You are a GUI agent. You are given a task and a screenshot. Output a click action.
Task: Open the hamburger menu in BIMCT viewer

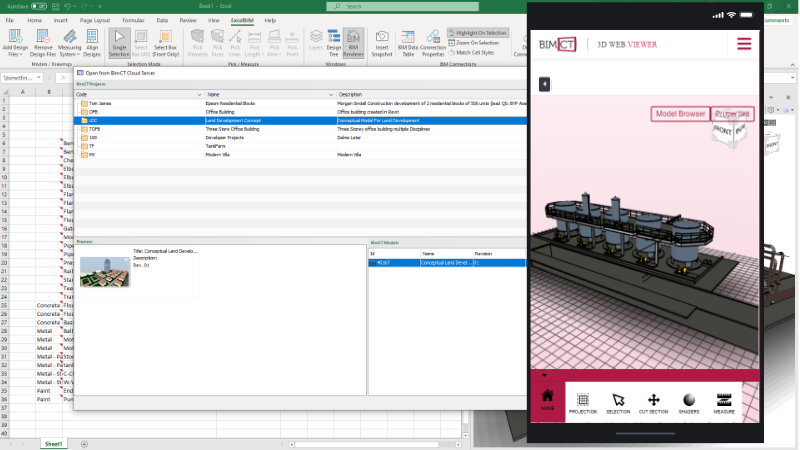coord(744,44)
